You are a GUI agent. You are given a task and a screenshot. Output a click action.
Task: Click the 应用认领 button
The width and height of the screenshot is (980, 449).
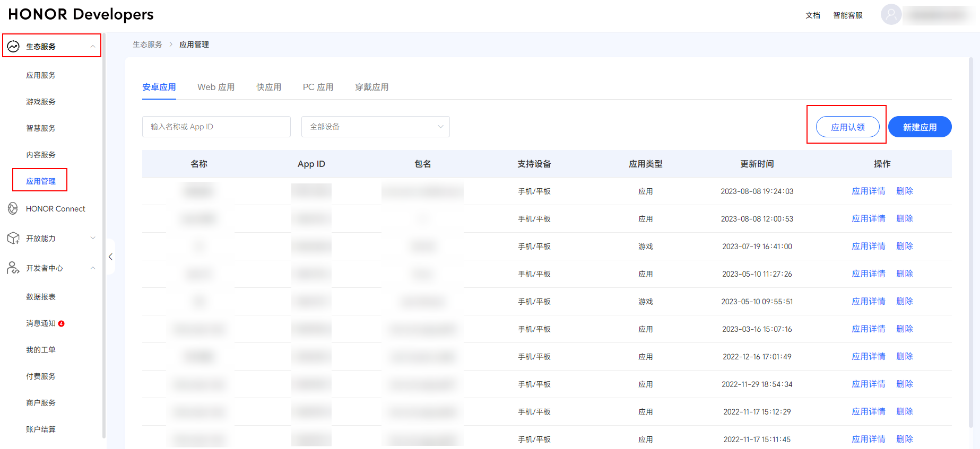point(848,127)
